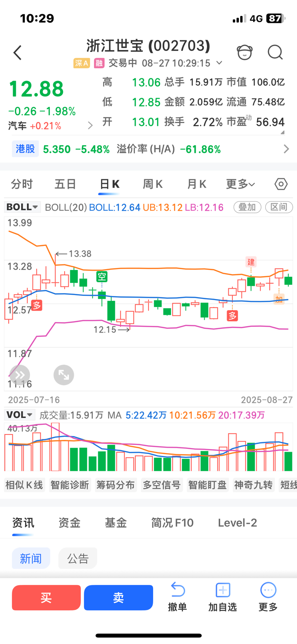Switch to 五日 chart tab

(x=65, y=184)
